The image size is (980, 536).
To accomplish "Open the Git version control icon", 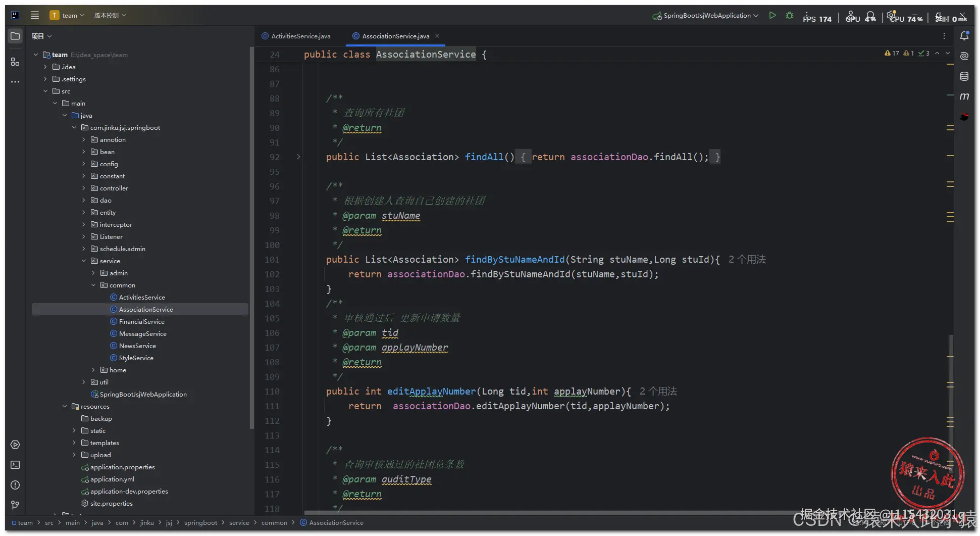I will pos(15,505).
